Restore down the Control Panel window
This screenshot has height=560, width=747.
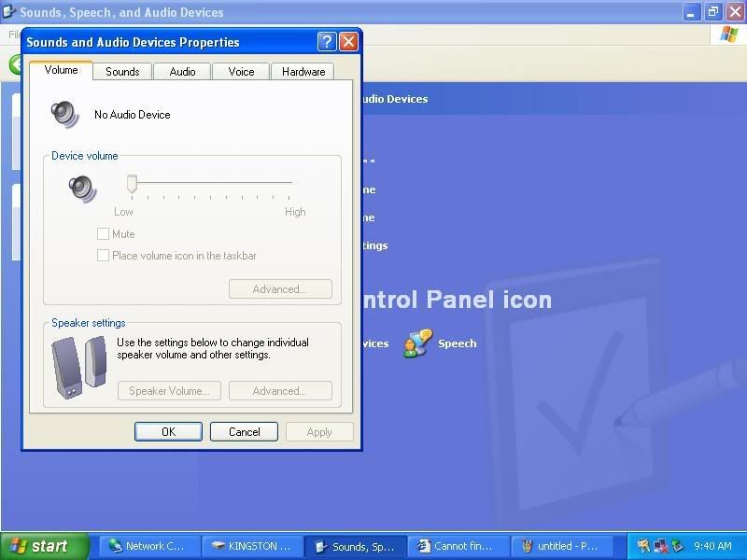(x=712, y=12)
